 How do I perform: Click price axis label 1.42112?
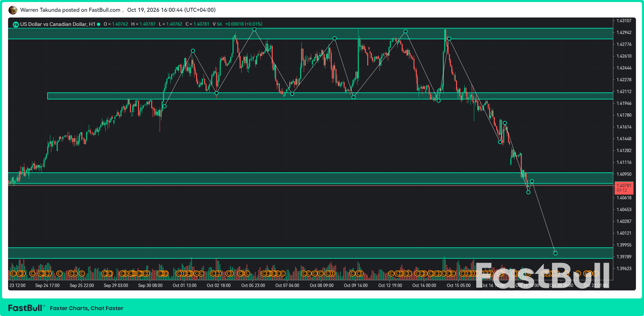tap(624, 91)
